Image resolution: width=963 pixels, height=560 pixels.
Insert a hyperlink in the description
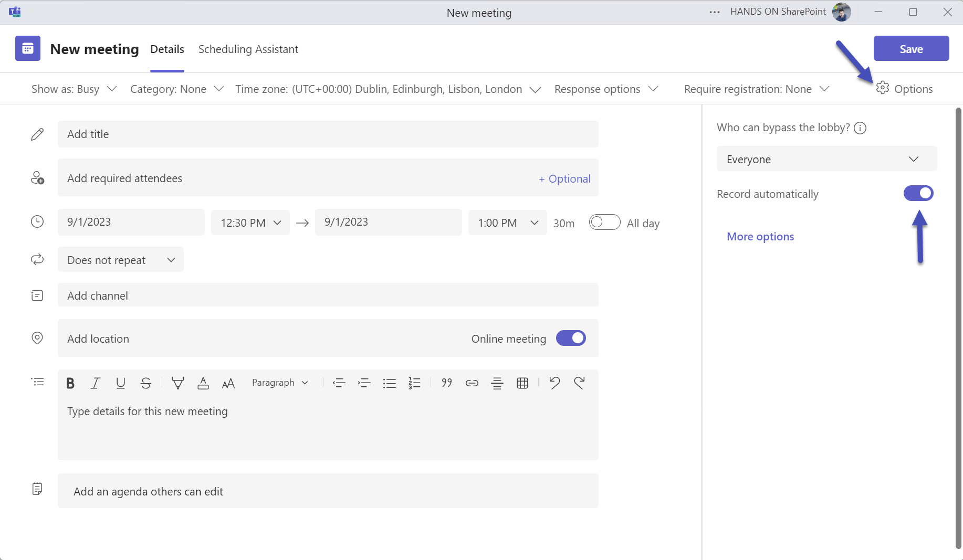click(472, 383)
